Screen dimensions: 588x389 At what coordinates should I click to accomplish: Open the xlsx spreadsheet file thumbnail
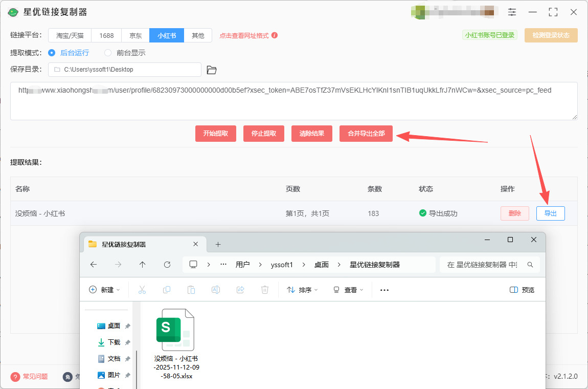pyautogui.click(x=175, y=330)
